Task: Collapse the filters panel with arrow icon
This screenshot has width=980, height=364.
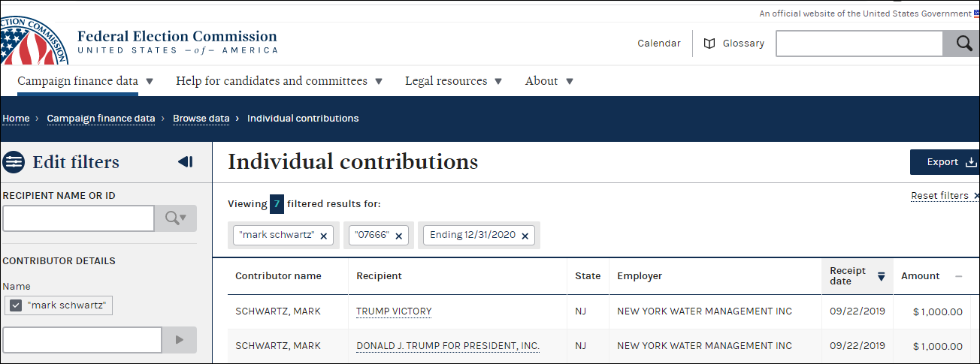Action: click(186, 161)
